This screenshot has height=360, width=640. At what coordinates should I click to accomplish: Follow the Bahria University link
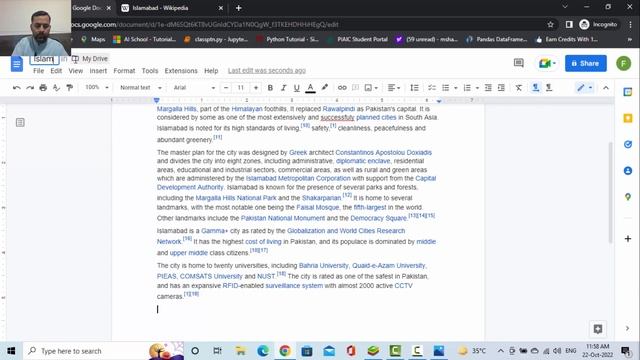[x=323, y=266]
